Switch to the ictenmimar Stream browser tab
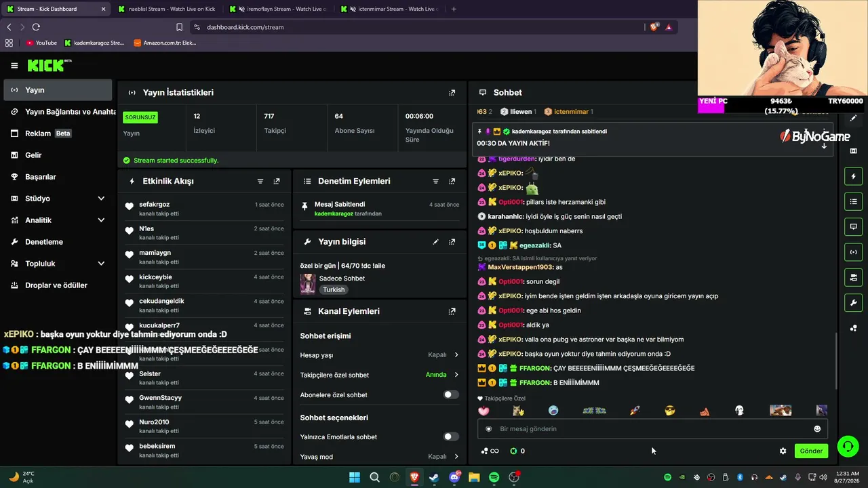Screen dimensions: 868x488 [390, 9]
